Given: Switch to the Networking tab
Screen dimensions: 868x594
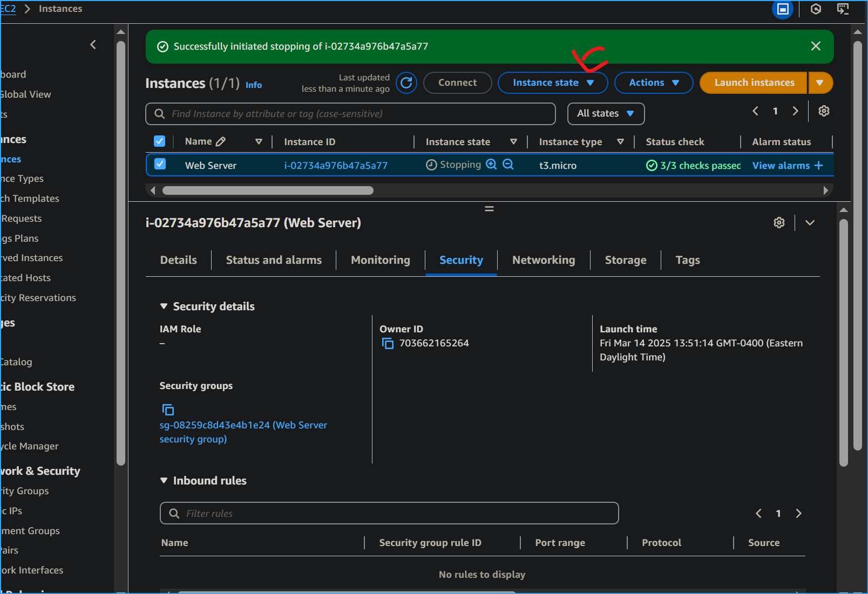Looking at the screenshot, I should 543,260.
